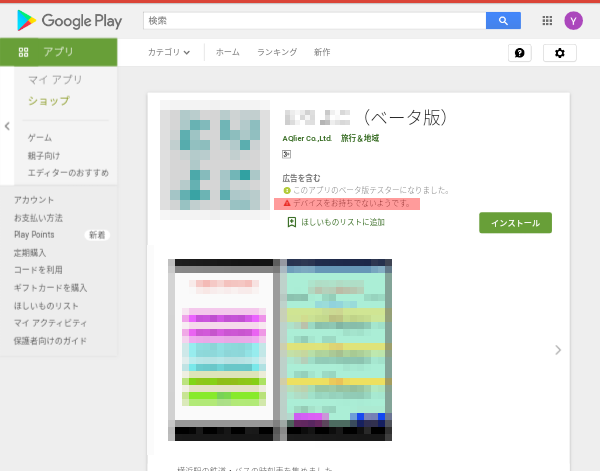Open the 旅行＆地域 category link
Image resolution: width=600 pixels, height=471 pixels.
(360, 138)
